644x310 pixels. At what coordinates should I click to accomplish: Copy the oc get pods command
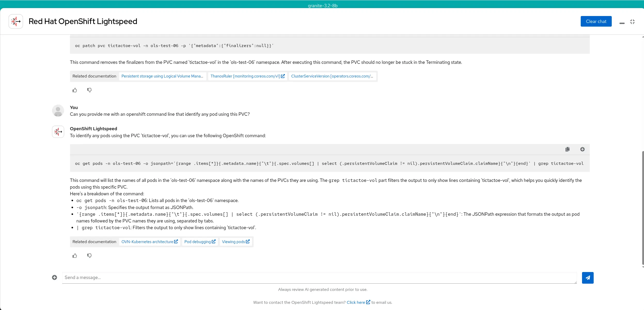pos(567,149)
